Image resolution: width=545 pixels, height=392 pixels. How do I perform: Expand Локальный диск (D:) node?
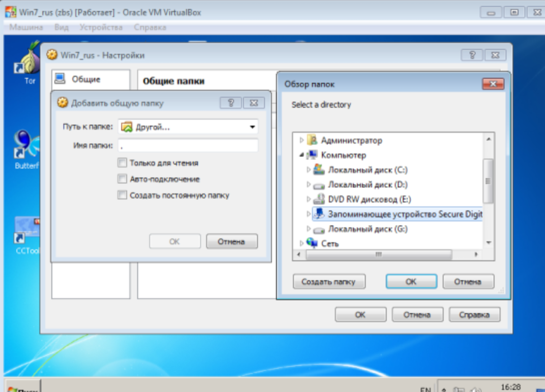308,184
